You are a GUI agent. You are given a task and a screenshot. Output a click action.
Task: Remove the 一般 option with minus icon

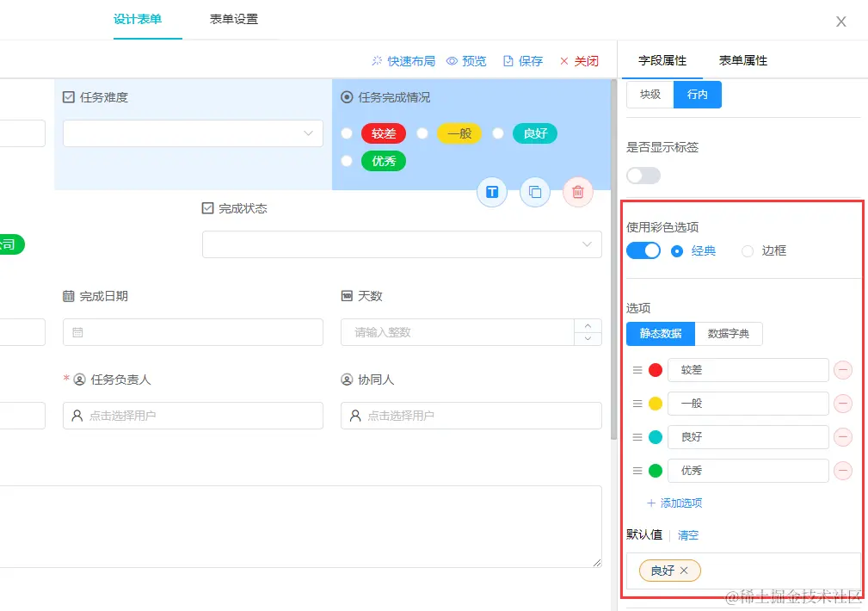843,404
